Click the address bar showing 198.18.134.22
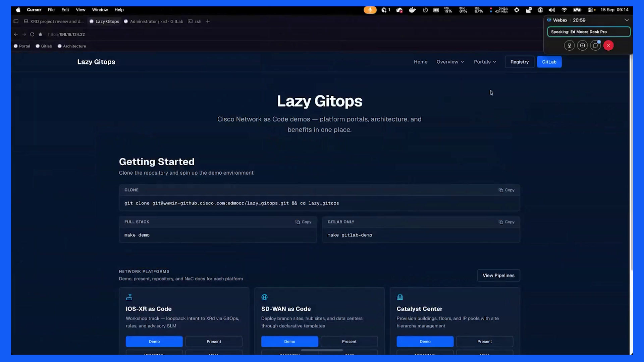644x362 pixels. pos(66,35)
